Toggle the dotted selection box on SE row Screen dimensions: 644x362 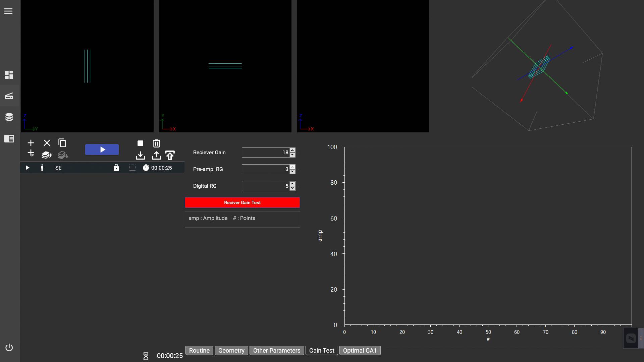coord(132,168)
